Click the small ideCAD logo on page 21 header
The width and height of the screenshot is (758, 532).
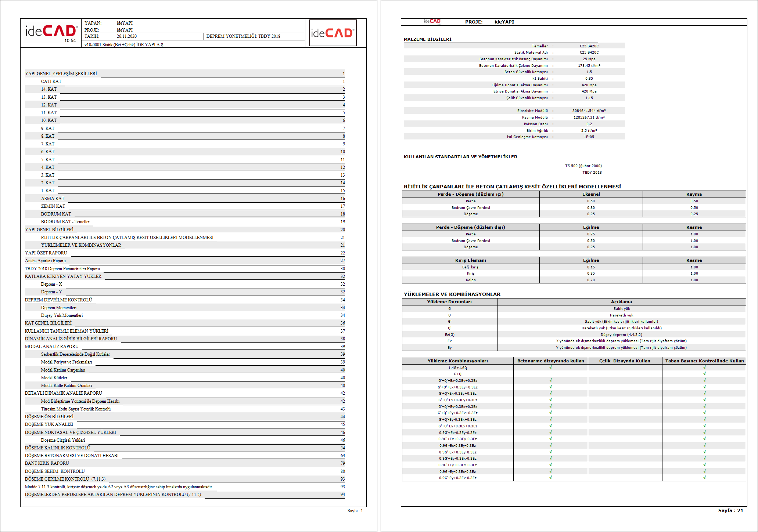tap(432, 22)
